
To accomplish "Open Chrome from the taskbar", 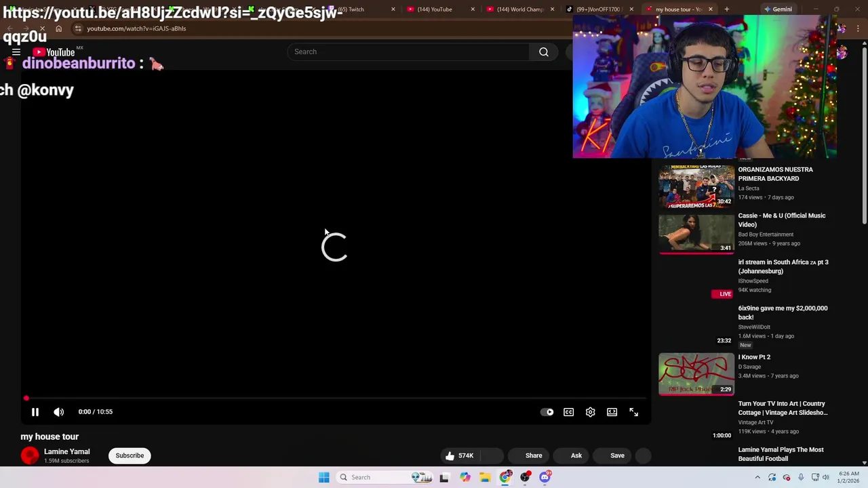I will coord(505,477).
